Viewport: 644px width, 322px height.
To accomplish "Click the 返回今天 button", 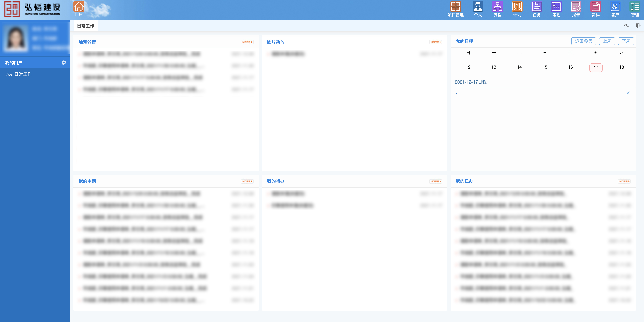I will pos(583,41).
